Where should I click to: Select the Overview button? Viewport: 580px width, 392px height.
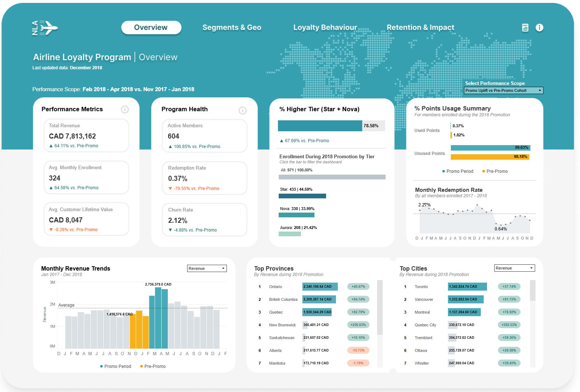point(151,28)
